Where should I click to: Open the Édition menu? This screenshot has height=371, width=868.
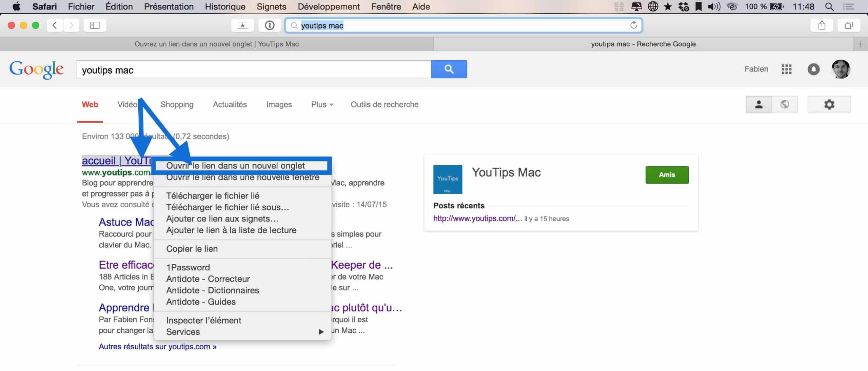point(119,6)
